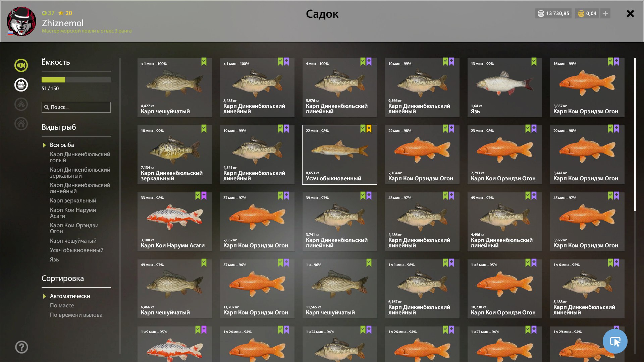Click the Поиск search field
This screenshot has width=644, height=362.
[76, 107]
